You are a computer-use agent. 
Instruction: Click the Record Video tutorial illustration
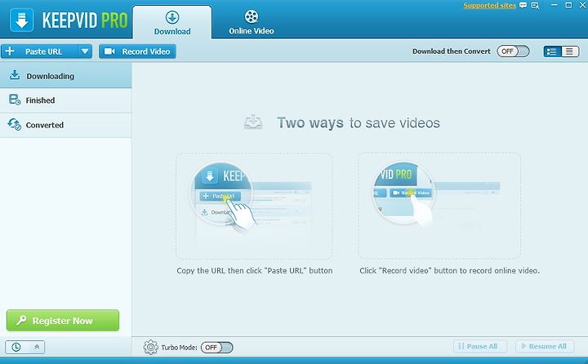(439, 206)
